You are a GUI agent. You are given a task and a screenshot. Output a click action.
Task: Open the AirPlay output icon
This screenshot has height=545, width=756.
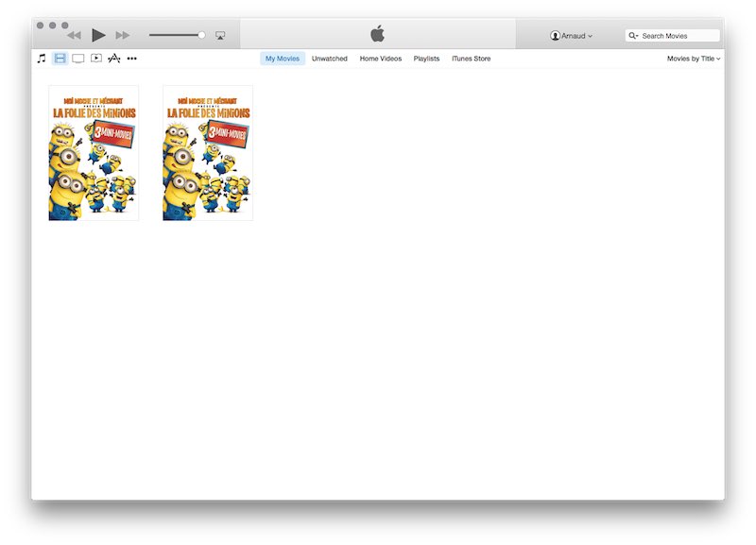220,35
